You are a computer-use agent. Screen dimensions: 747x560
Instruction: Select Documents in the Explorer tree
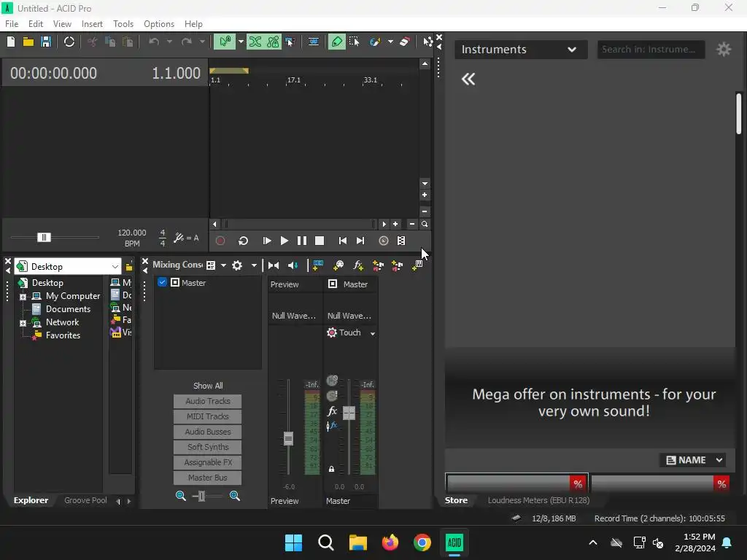point(68,309)
